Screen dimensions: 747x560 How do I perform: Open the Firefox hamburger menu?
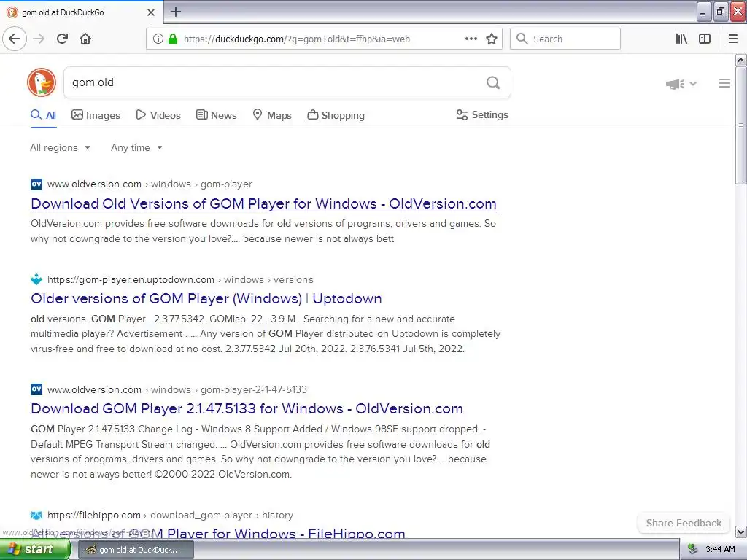click(732, 39)
